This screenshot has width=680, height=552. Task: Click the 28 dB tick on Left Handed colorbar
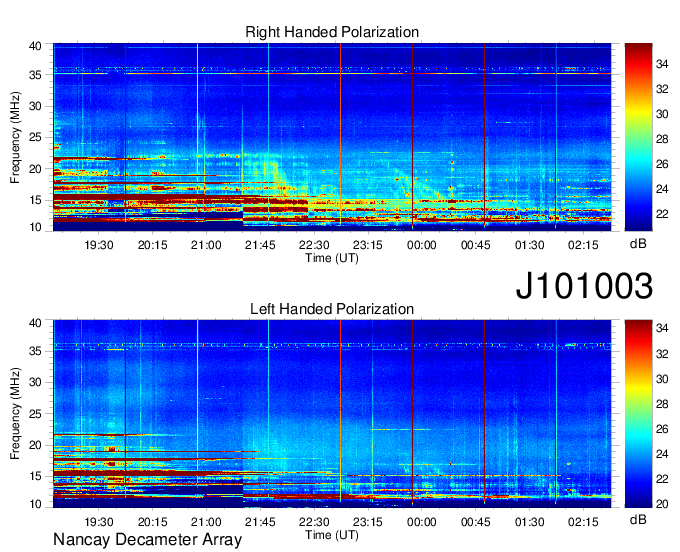point(662,404)
